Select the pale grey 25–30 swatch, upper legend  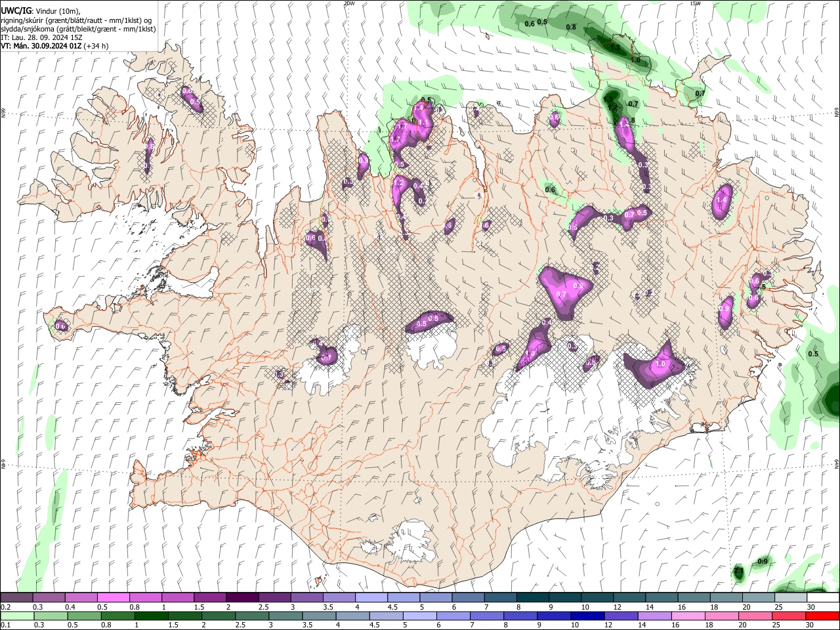pos(791,598)
